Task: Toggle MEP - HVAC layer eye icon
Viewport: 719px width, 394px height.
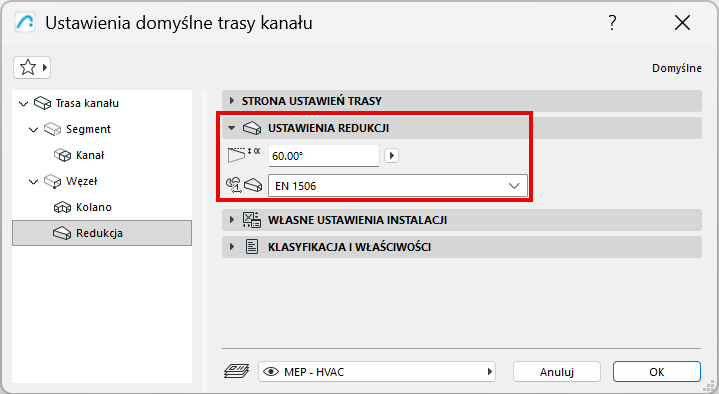Action: pos(271,372)
